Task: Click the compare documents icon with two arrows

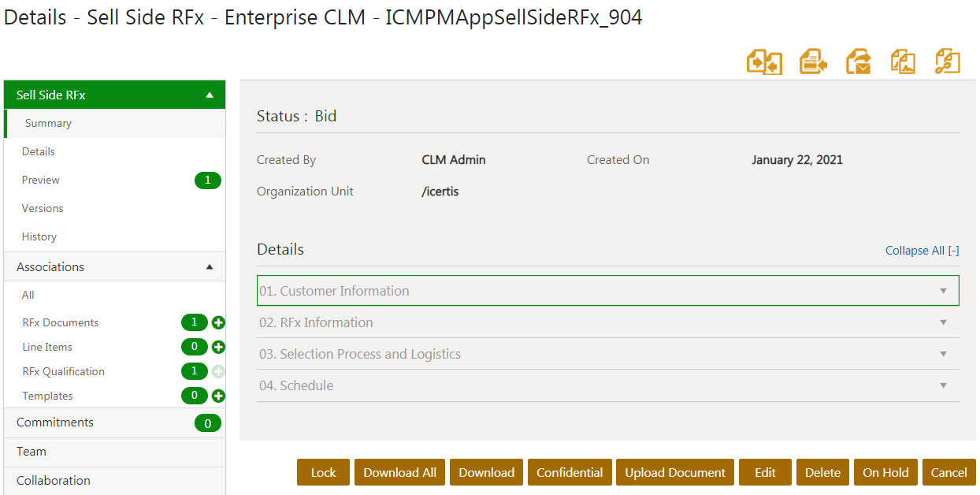Action: [763, 61]
